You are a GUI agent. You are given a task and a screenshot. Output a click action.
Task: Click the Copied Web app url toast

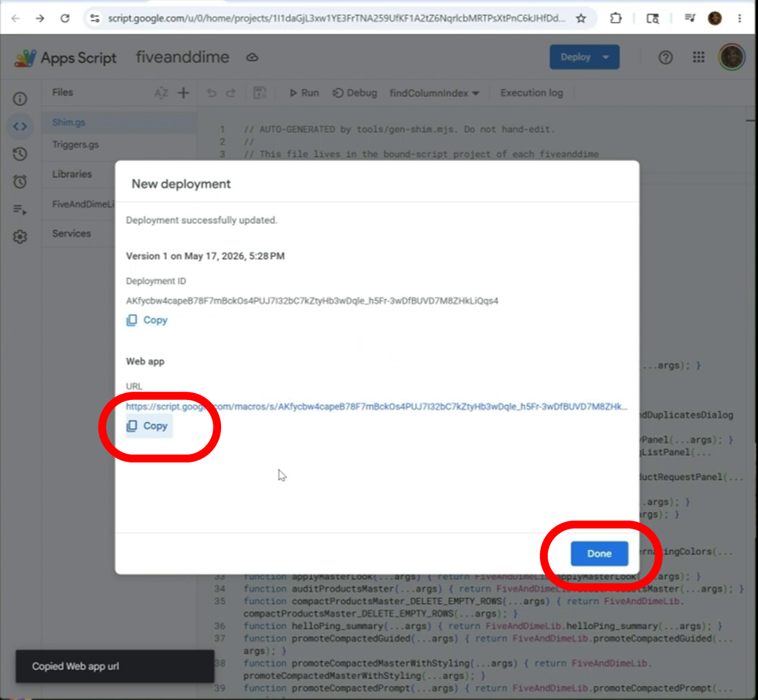[x=115, y=666]
